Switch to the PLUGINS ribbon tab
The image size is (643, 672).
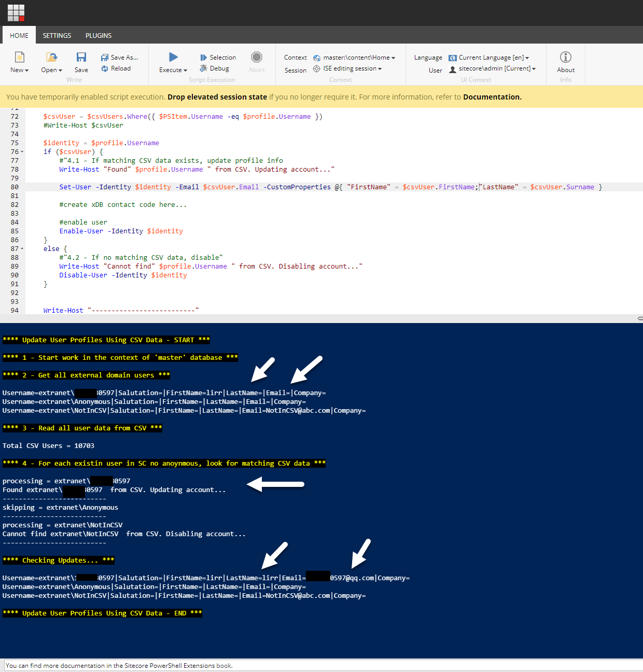(99, 35)
